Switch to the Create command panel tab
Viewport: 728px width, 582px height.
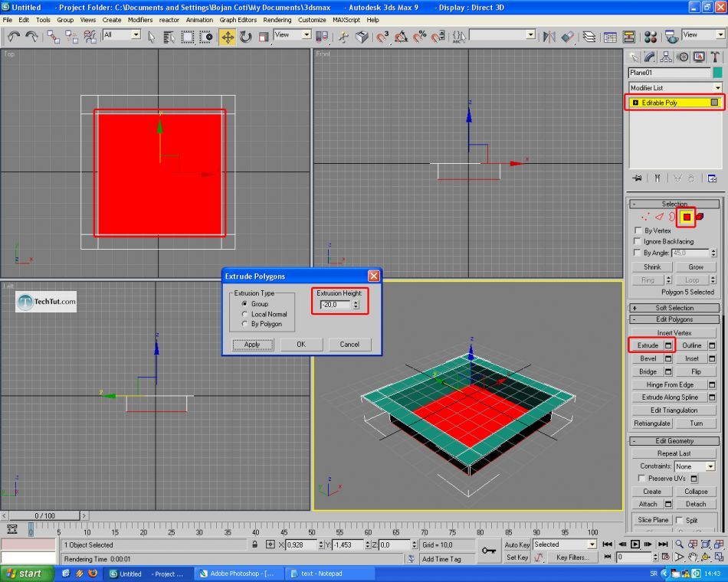click(x=633, y=57)
